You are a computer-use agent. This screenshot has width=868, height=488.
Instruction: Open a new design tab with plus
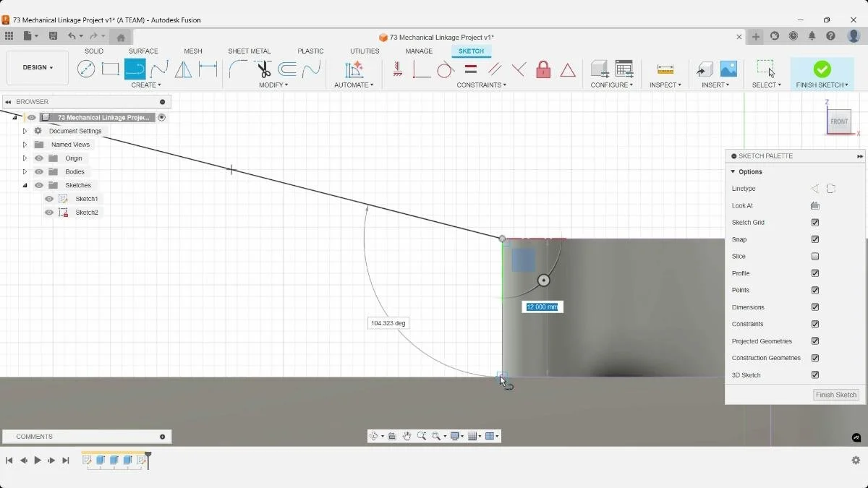(756, 37)
